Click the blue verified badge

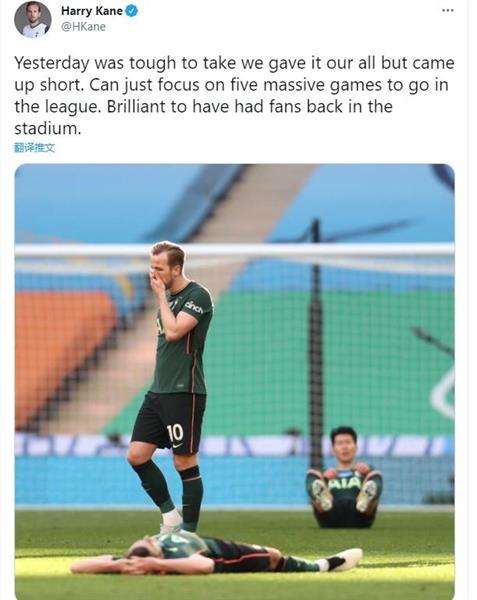[x=132, y=11]
